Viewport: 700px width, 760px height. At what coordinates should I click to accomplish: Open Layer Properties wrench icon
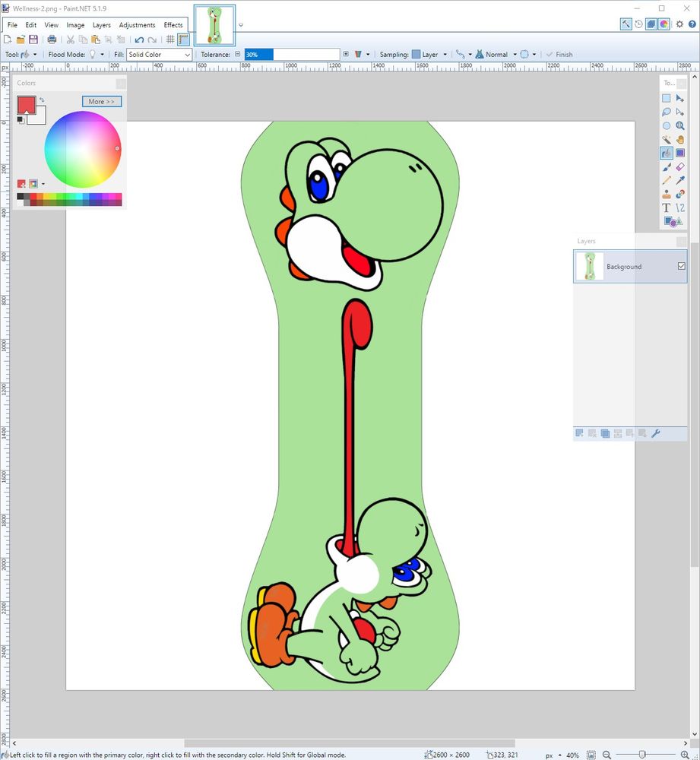(x=656, y=433)
